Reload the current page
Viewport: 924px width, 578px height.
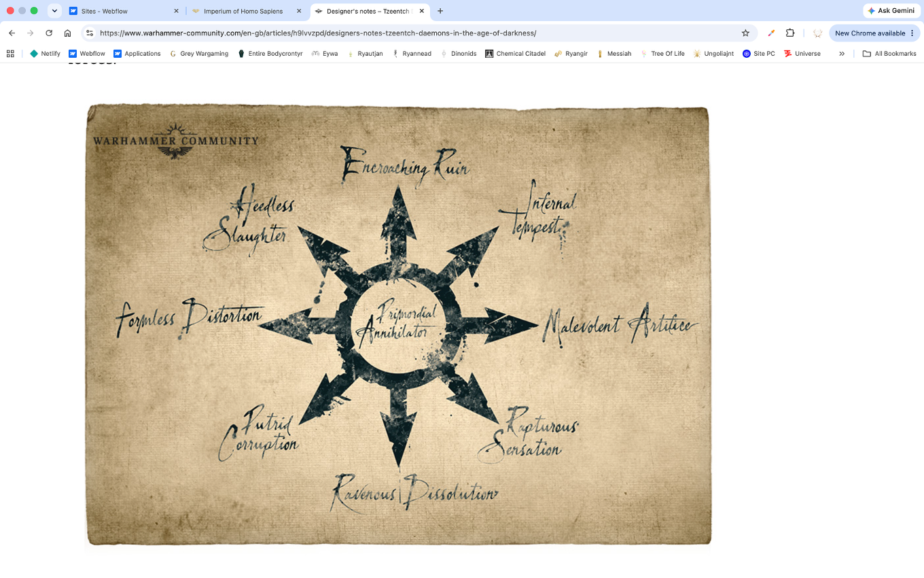point(49,33)
